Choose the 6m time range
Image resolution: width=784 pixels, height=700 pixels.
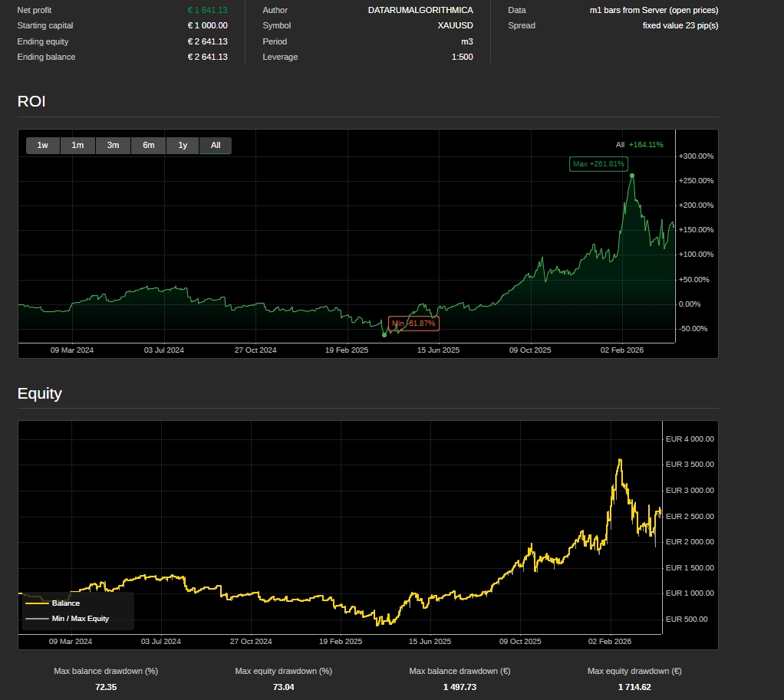click(x=148, y=146)
